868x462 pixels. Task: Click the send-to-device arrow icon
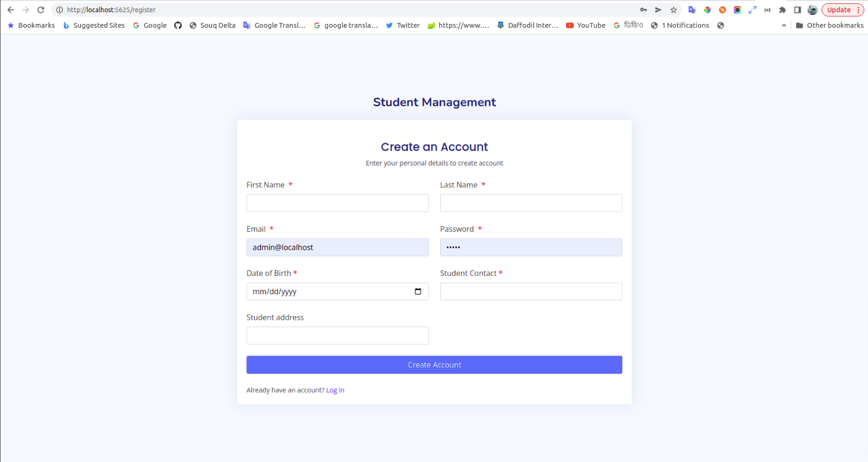[659, 9]
